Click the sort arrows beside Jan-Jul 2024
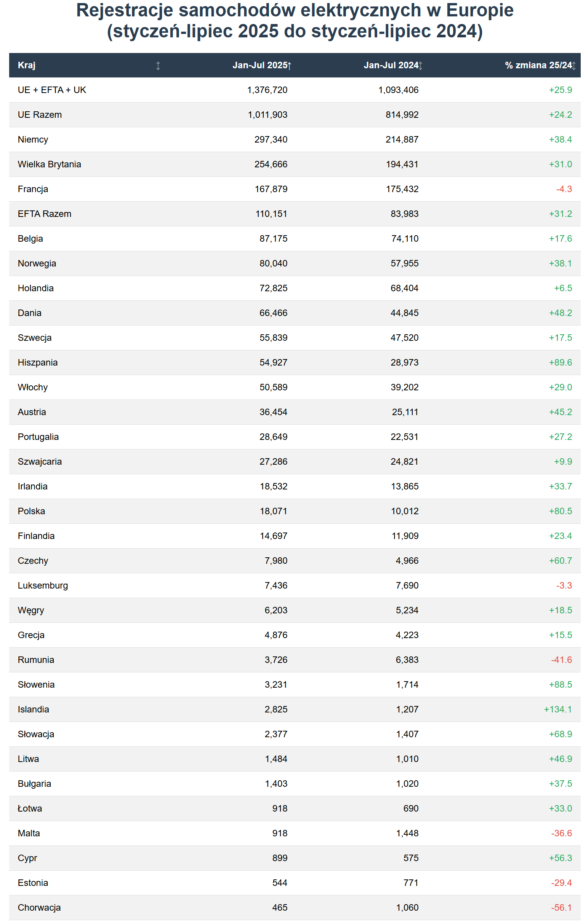The height and width of the screenshot is (924, 583). point(420,66)
